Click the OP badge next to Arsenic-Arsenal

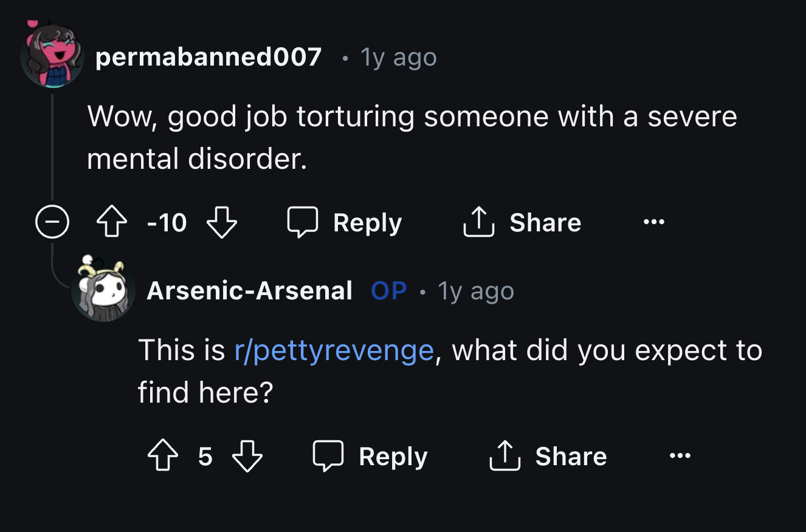[388, 291]
